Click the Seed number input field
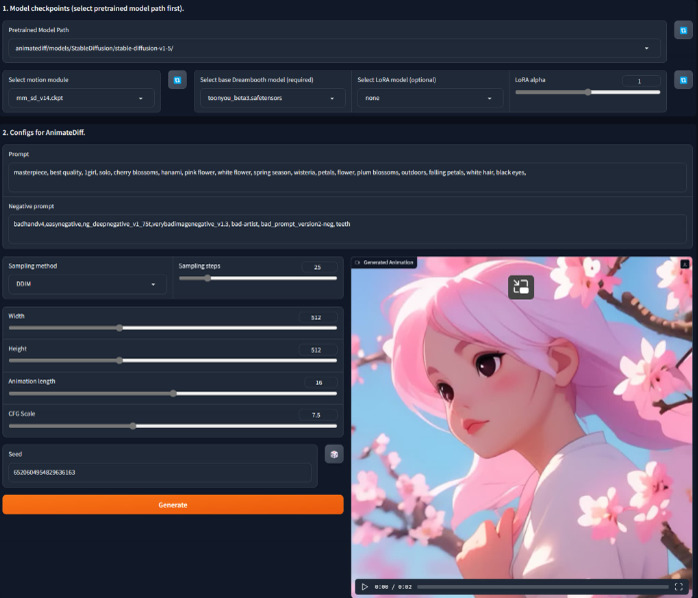Screen dimensions: 698x598 (x=160, y=471)
